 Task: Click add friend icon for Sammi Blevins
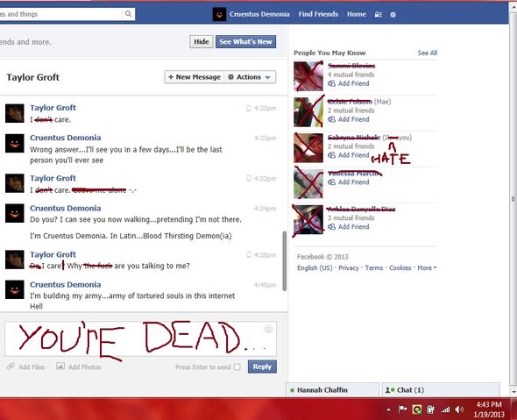332,83
